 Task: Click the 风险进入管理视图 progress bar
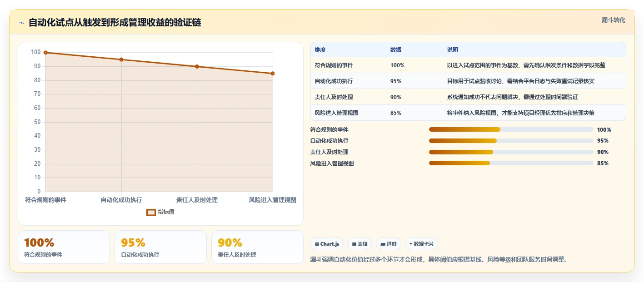tap(511, 163)
